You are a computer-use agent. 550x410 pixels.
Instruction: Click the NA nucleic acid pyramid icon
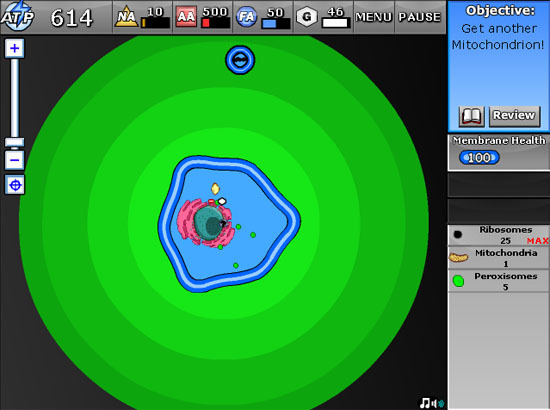pyautogui.click(x=126, y=17)
